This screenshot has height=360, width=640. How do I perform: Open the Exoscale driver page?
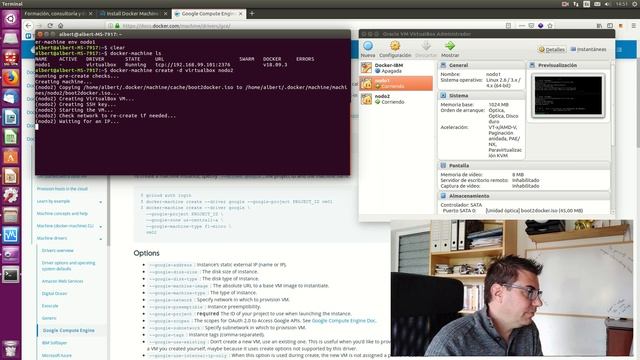tap(50, 306)
